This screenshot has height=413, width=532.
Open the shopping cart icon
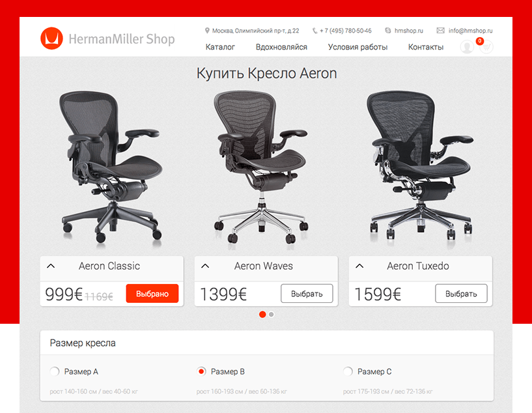pos(486,47)
